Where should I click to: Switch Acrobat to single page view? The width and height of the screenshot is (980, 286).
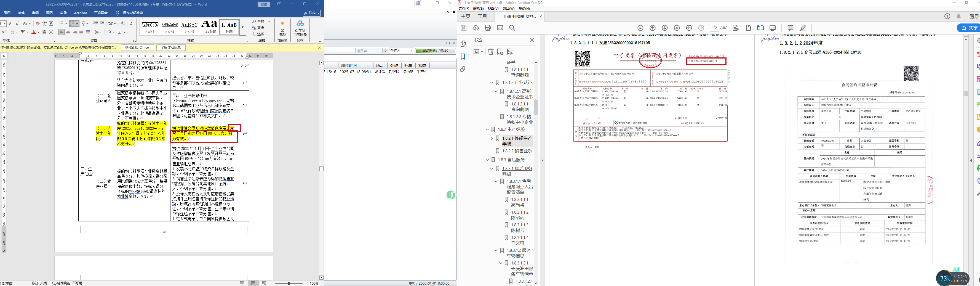pos(748,28)
